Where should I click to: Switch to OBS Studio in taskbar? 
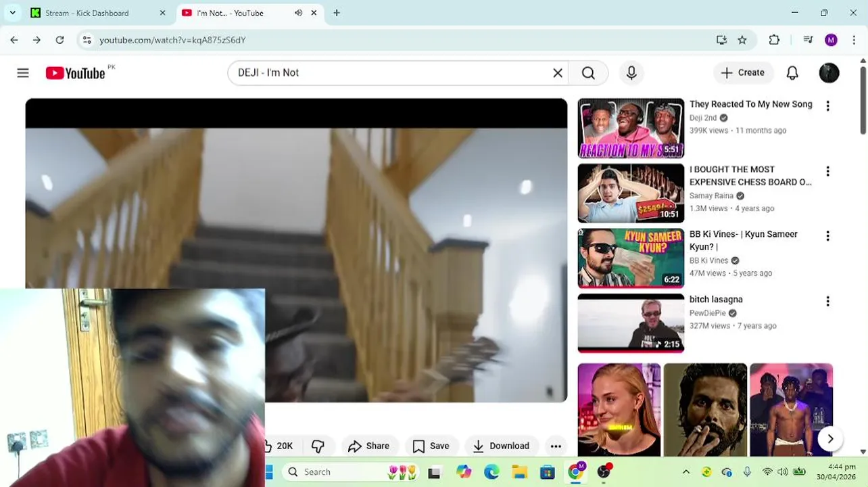click(604, 472)
